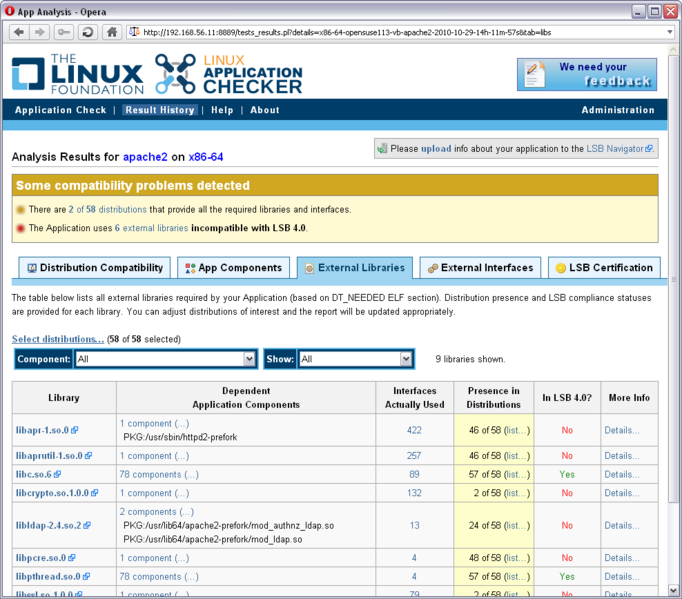Open Details for libc.so.6
This screenshot has width=682, height=599.
(x=622, y=475)
